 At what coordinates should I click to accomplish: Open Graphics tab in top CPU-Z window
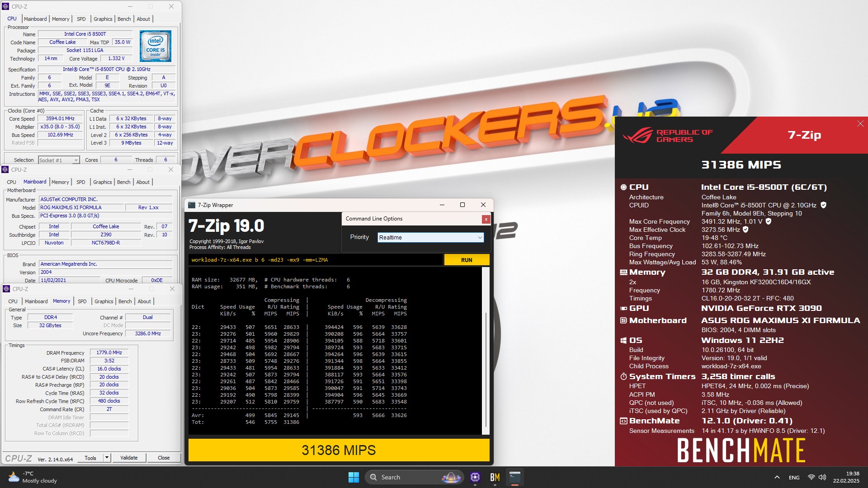103,19
